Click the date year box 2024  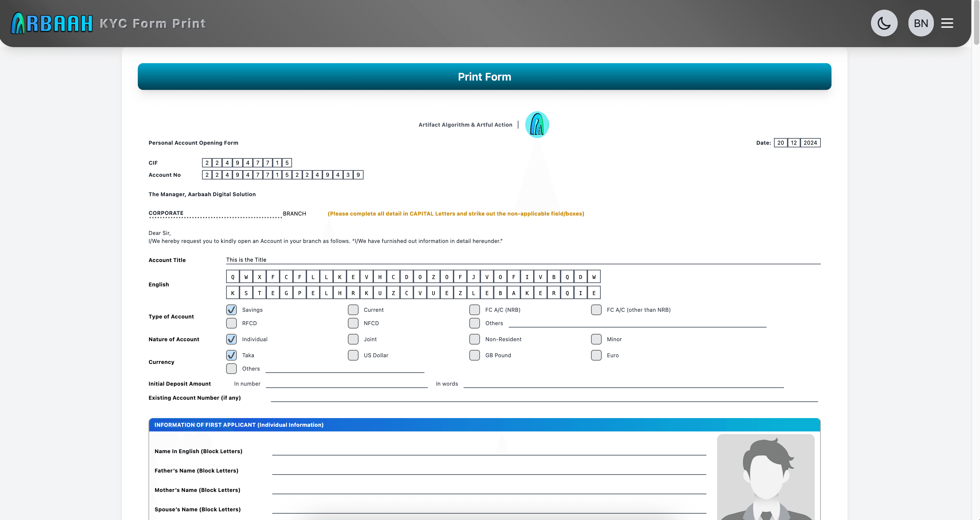(x=810, y=143)
